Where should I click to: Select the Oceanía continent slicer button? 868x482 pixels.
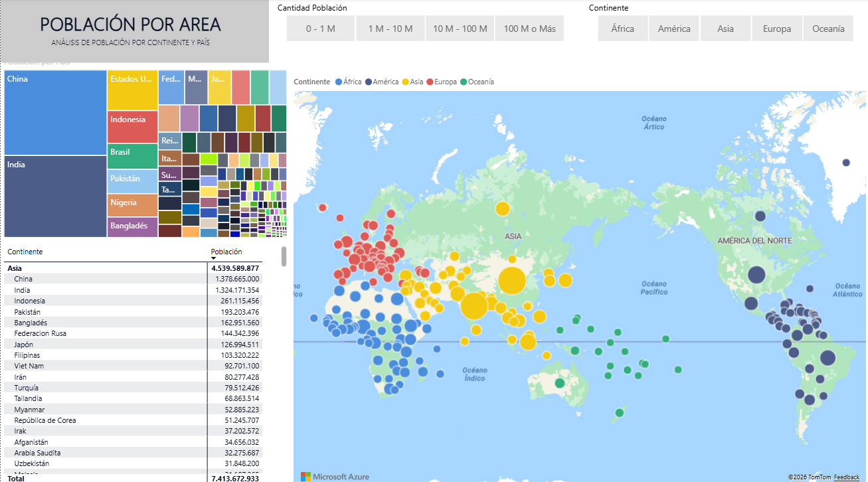[828, 29]
